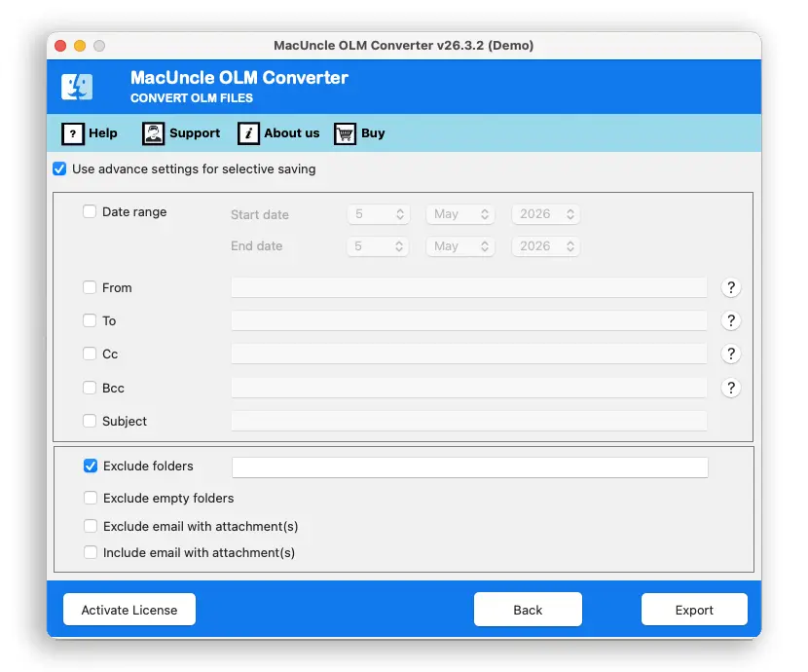
Task: Open the Buy menu label
Action: (x=373, y=133)
